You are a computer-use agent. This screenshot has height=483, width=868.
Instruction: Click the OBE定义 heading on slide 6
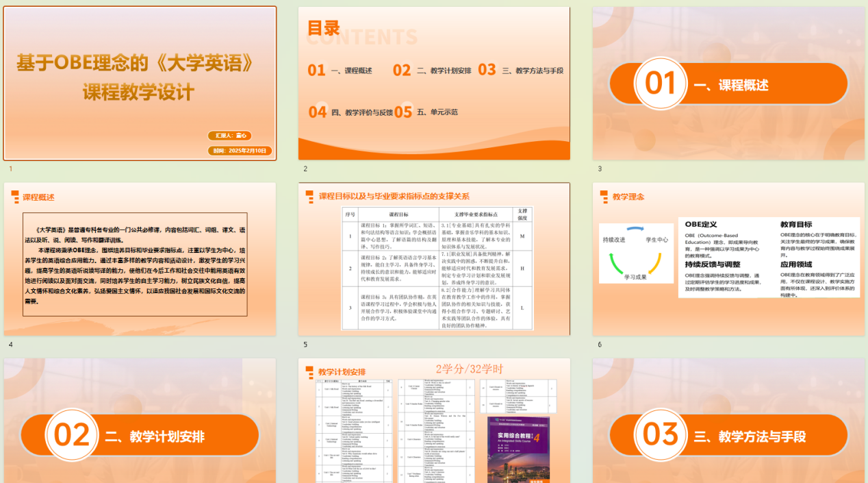(x=701, y=224)
